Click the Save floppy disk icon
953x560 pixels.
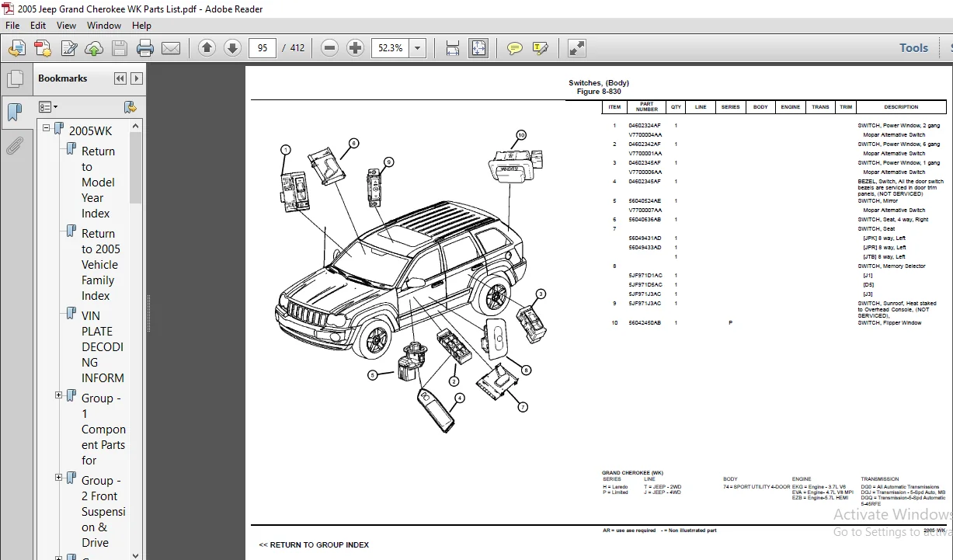[120, 48]
